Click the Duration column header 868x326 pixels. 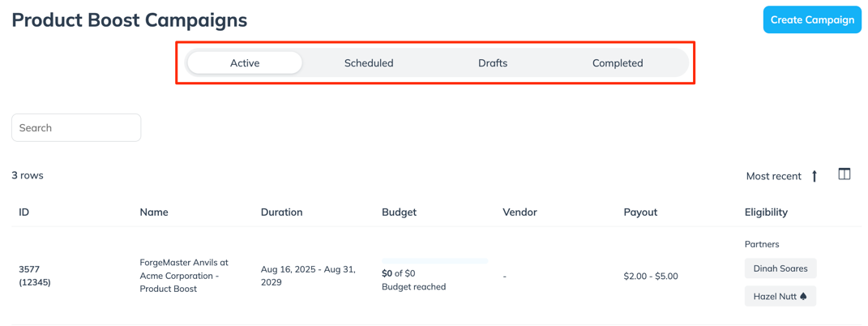[281, 212]
